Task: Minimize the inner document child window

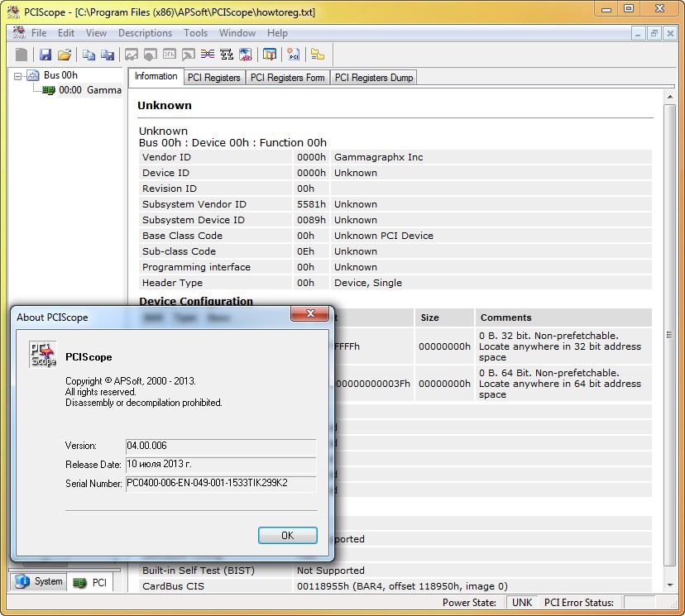Action: point(638,33)
